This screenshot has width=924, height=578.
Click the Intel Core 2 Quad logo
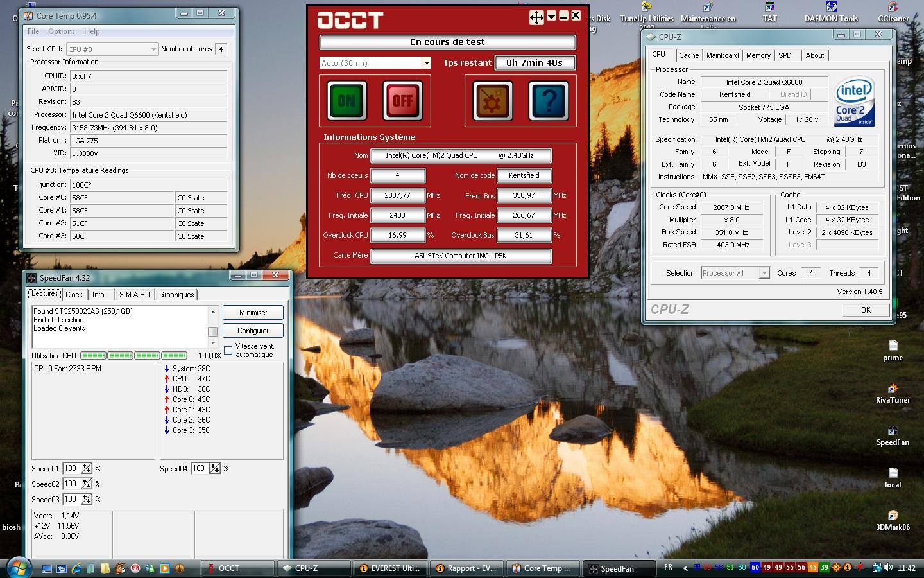point(855,103)
